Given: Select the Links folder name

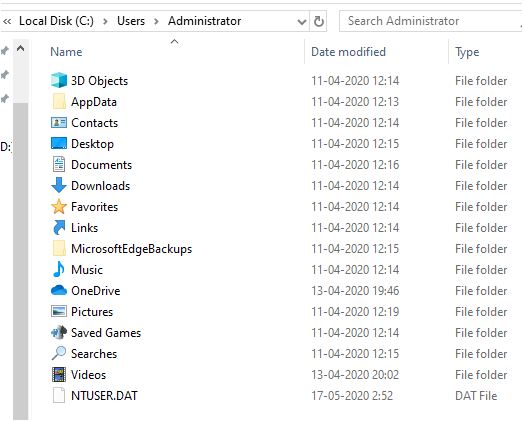Looking at the screenshot, I should 84,228.
